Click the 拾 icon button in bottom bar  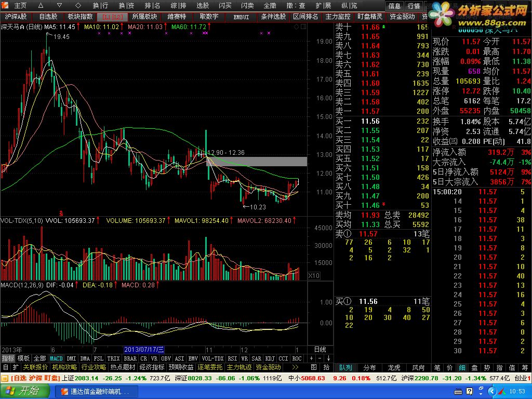326,367
